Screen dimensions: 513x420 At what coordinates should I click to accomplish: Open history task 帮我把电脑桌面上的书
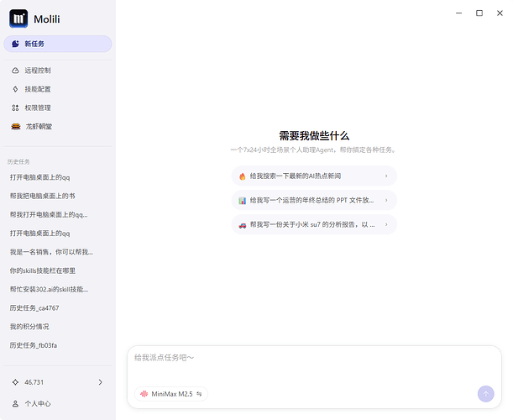click(43, 196)
